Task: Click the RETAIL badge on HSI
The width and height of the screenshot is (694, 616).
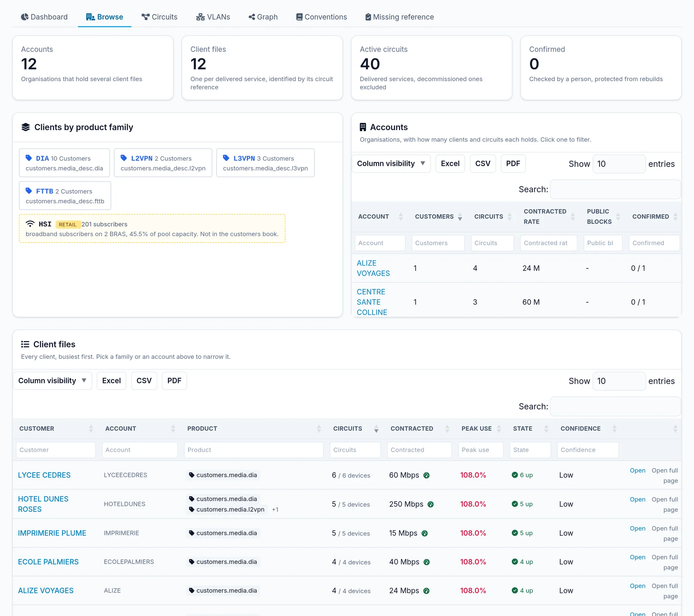Action: 68,225
